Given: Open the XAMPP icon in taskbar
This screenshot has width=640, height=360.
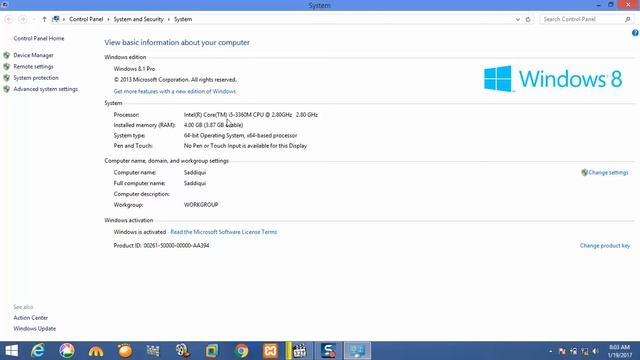Looking at the screenshot, I should point(270,351).
